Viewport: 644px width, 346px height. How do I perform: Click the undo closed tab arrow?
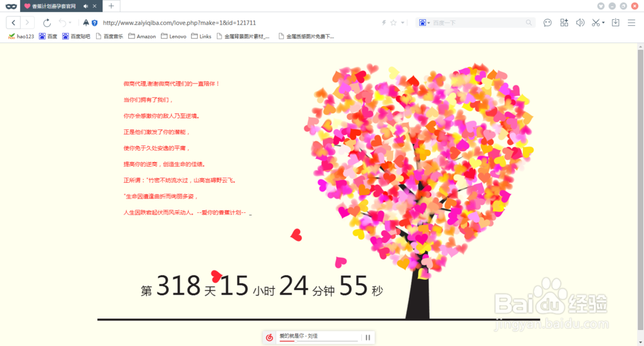click(62, 23)
